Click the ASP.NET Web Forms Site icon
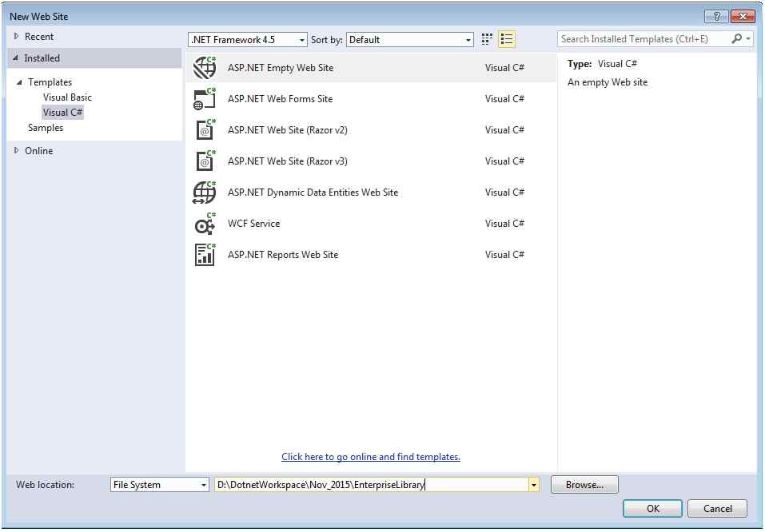765x532 pixels. coord(205,99)
